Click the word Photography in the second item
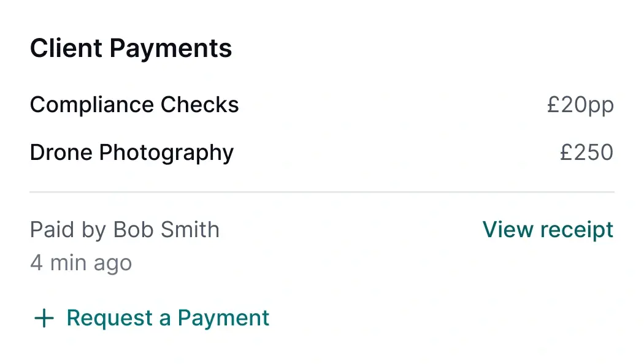Viewport: 644px width, 364px height. coord(166,153)
